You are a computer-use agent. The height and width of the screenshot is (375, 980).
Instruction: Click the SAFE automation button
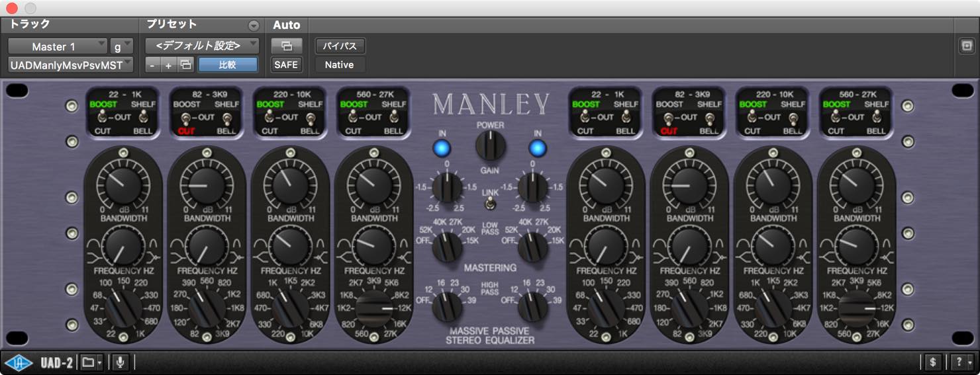click(x=286, y=65)
